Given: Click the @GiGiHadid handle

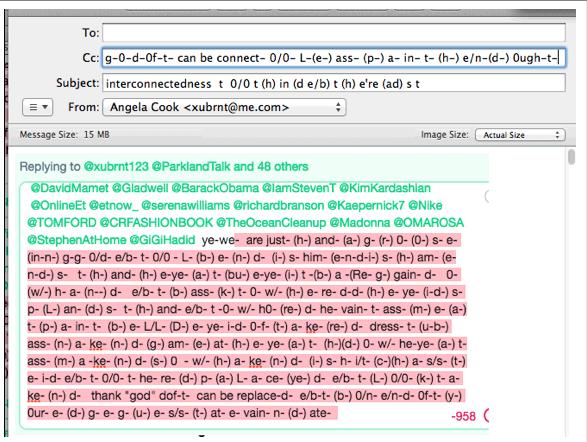Looking at the screenshot, I should (x=162, y=240).
